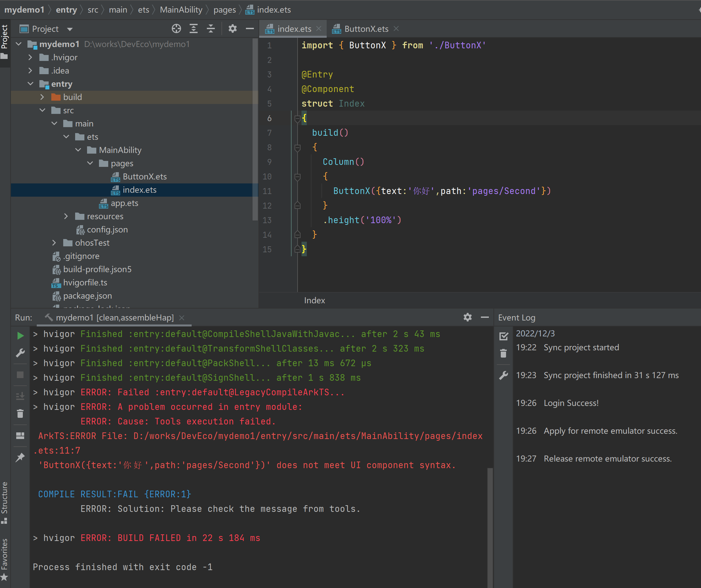Expand the .idea folder

tap(30, 71)
